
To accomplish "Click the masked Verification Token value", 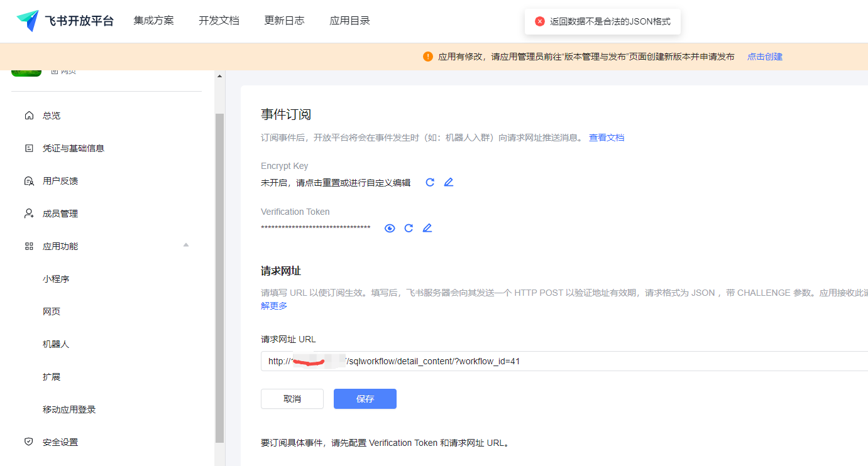I will pyautogui.click(x=316, y=229).
